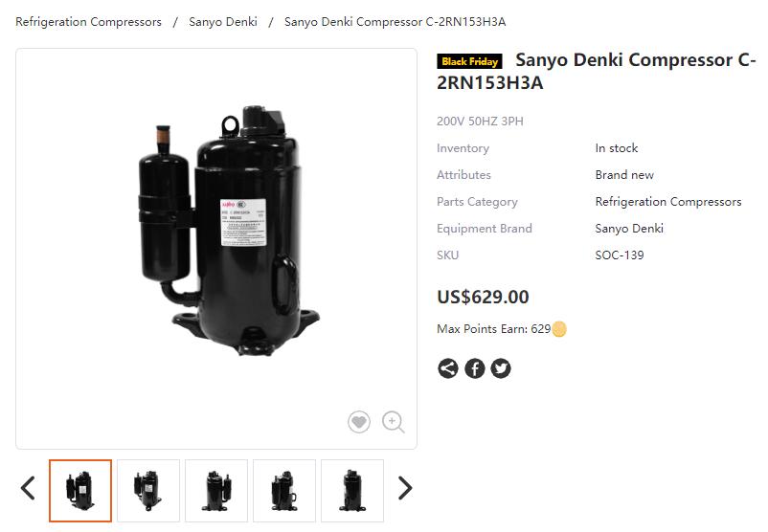The height and width of the screenshot is (532, 768).
Task: Open Sanyo Denki equipment brand value
Action: (x=629, y=229)
